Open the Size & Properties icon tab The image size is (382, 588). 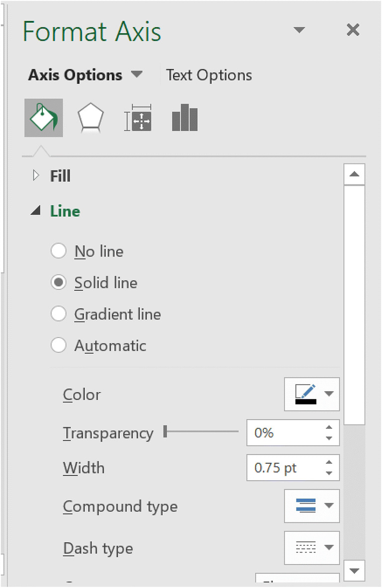tap(138, 118)
